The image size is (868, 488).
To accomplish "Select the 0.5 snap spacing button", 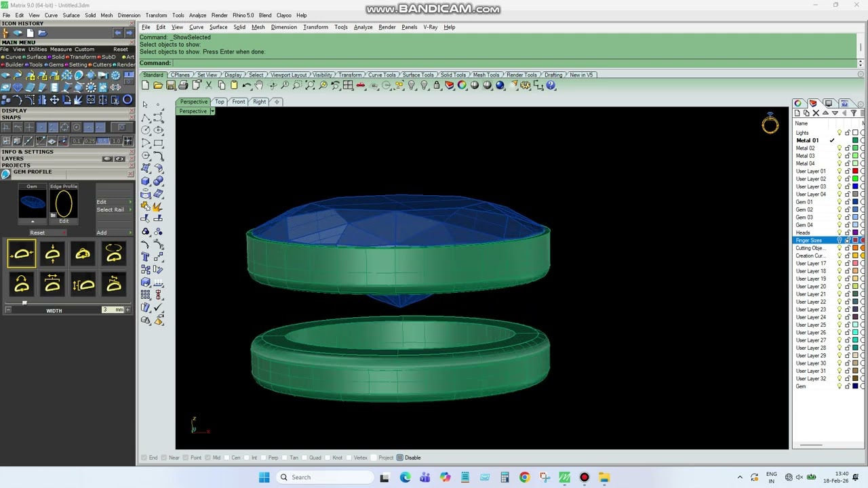I will click(x=102, y=141).
